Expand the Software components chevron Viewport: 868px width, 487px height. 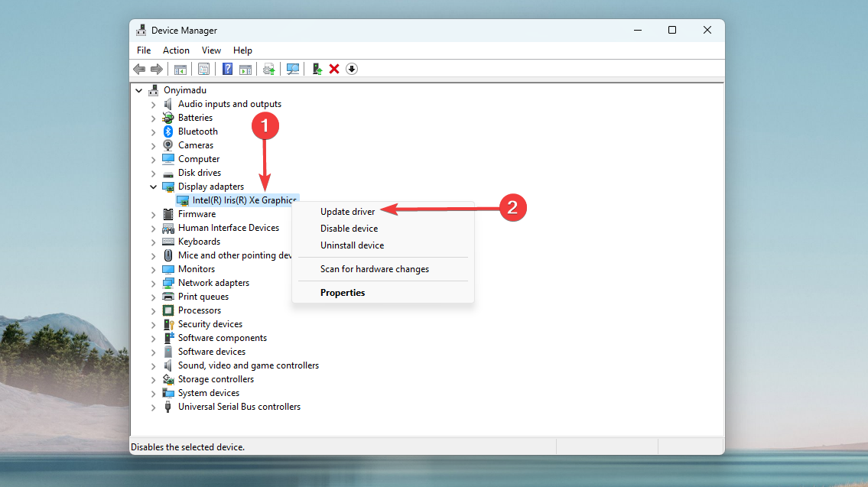[154, 338]
